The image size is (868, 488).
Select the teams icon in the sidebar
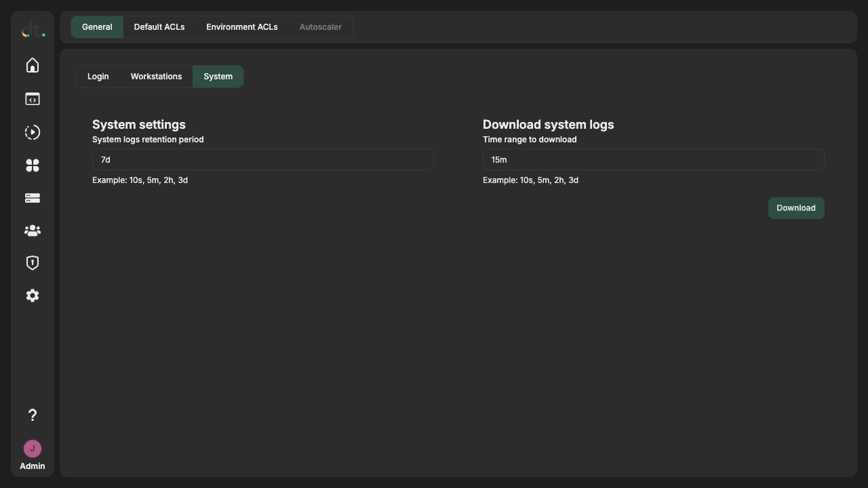[x=32, y=230]
